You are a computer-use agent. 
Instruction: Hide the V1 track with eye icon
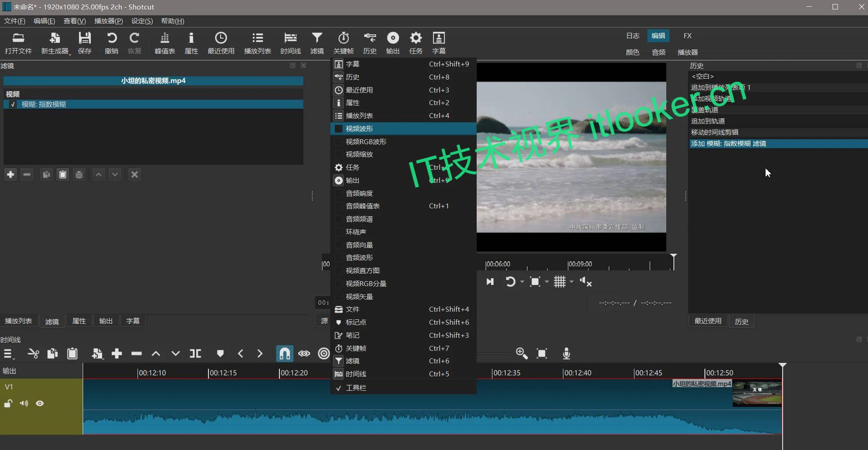[x=40, y=403]
